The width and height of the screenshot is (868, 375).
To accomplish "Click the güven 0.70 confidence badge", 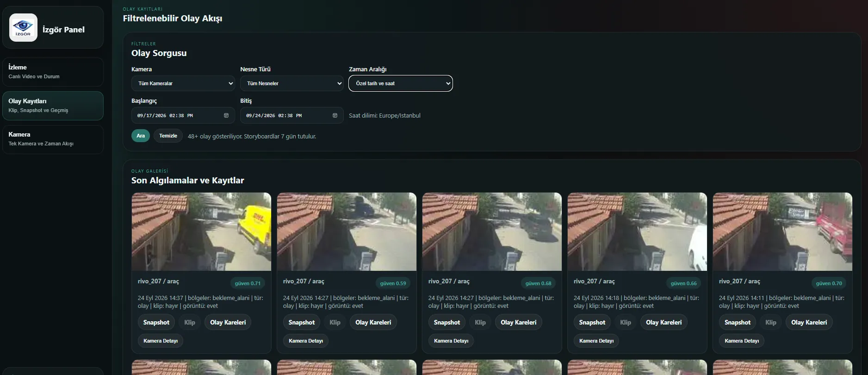I will 829,283.
